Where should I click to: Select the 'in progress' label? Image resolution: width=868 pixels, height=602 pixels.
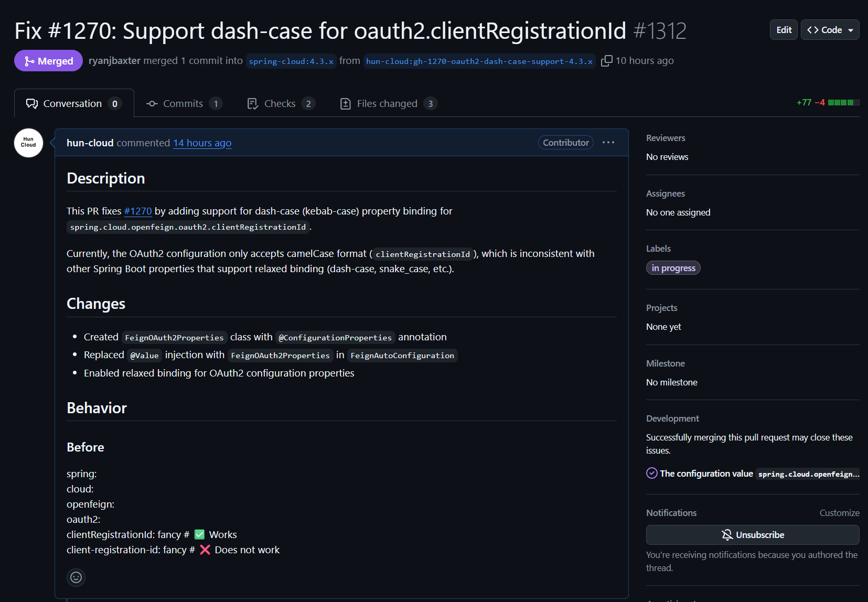pyautogui.click(x=673, y=268)
